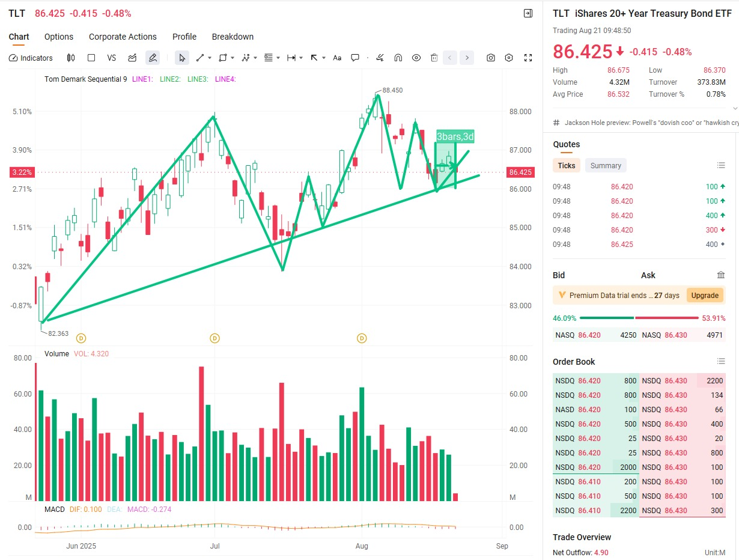Go to the previous drawing step

tap(450, 58)
